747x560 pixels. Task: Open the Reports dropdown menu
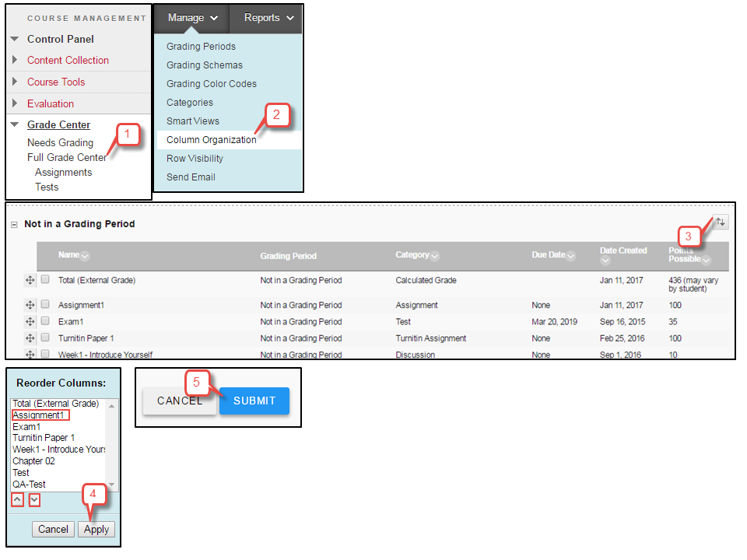coord(268,18)
